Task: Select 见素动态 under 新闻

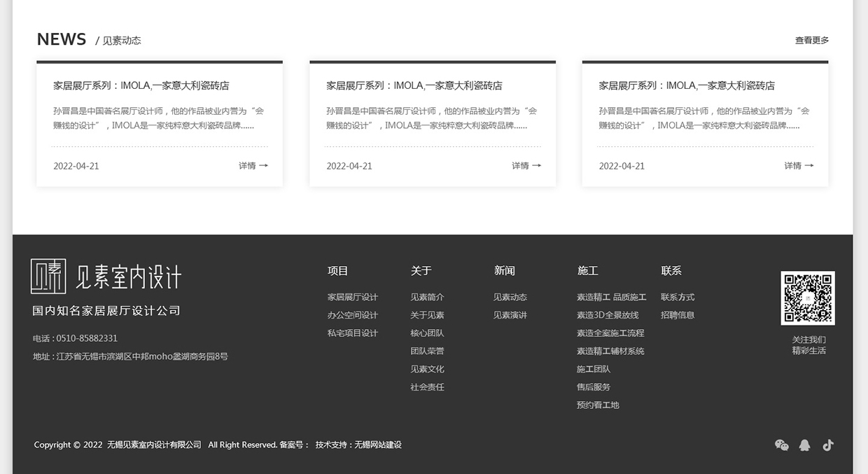Action: pos(510,298)
